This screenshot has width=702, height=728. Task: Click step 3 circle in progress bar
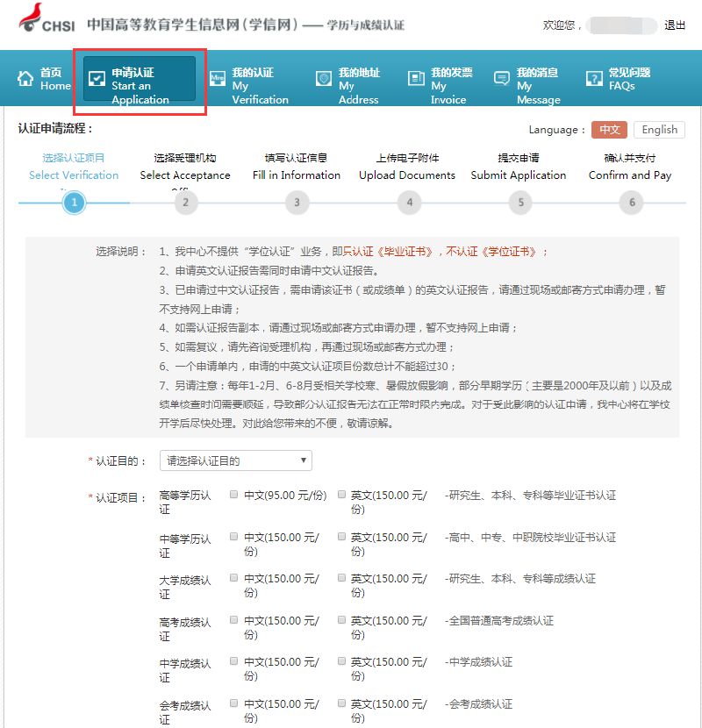coord(297,203)
